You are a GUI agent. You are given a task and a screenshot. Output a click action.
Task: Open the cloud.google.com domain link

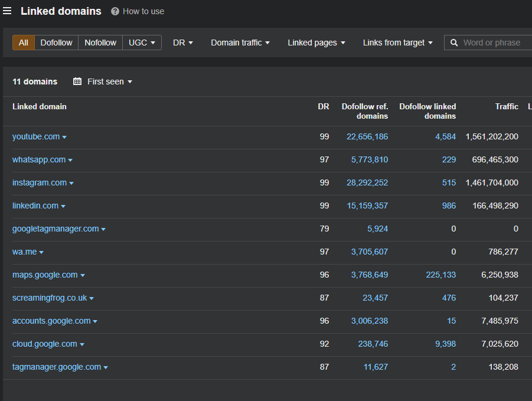click(45, 344)
